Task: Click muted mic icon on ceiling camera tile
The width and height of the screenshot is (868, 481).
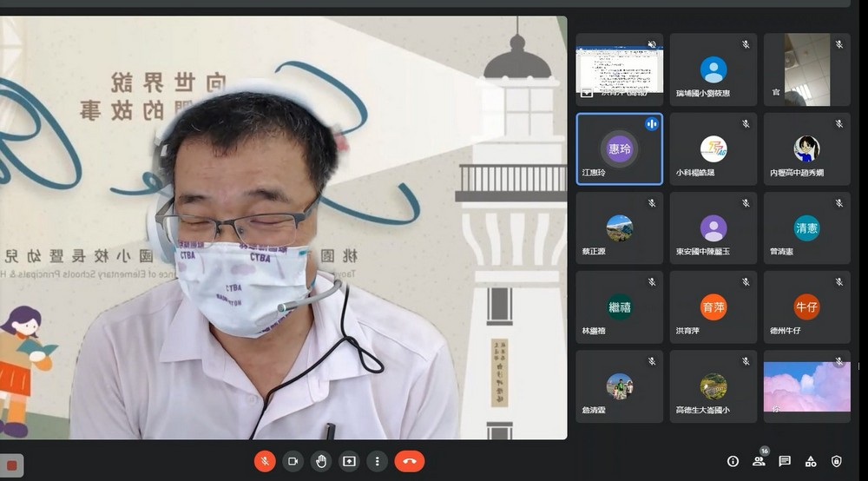Action: pos(839,44)
